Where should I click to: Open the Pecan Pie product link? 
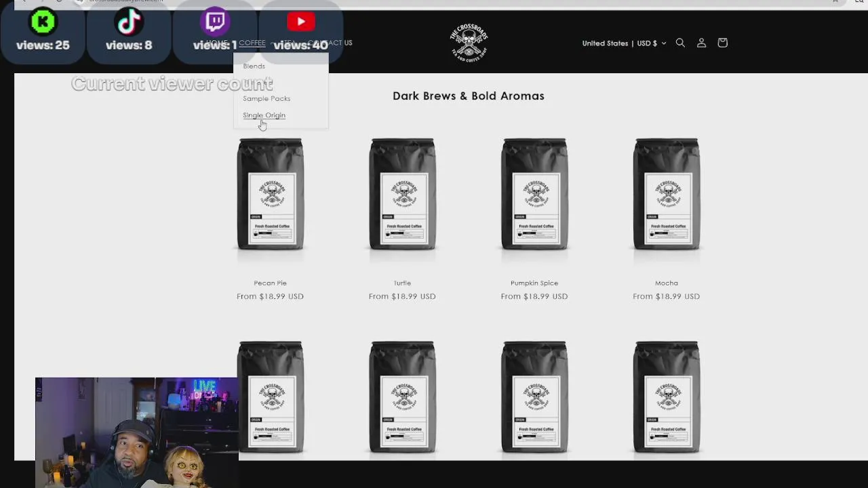pos(270,283)
